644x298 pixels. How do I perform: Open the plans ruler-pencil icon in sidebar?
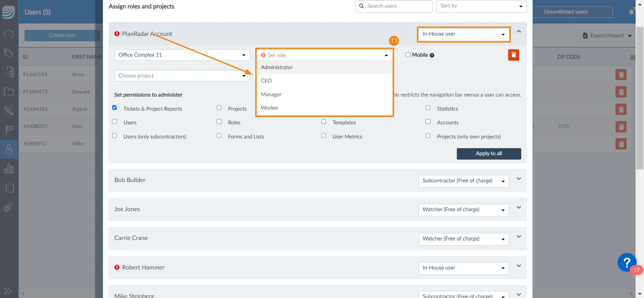click(x=9, y=110)
